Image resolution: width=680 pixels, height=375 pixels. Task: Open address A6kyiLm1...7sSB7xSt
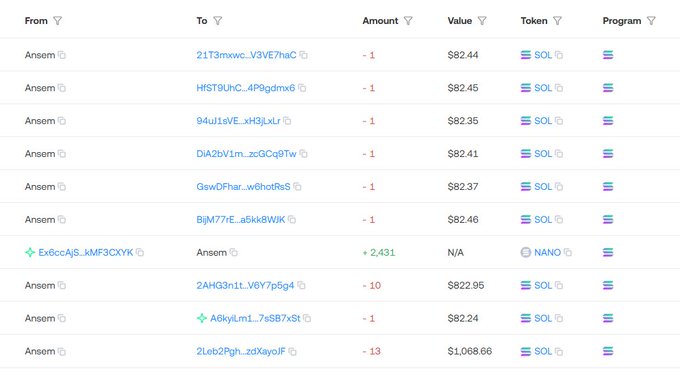tap(255, 318)
